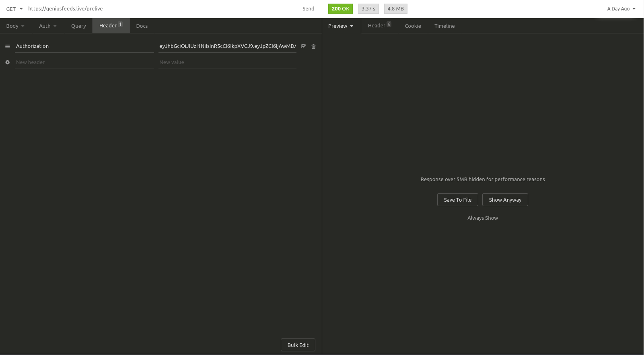This screenshot has height=355, width=644.
Task: Delete the Authorization header with trash icon
Action: 313,46
